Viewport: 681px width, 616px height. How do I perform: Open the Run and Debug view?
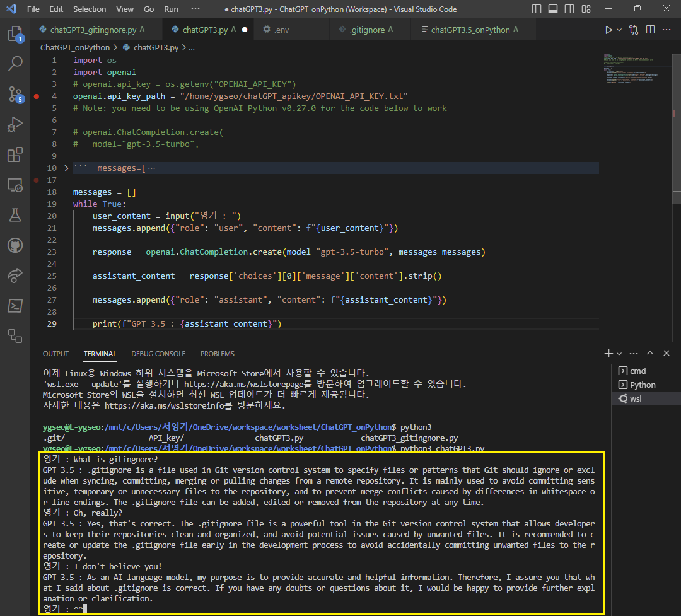point(15,124)
